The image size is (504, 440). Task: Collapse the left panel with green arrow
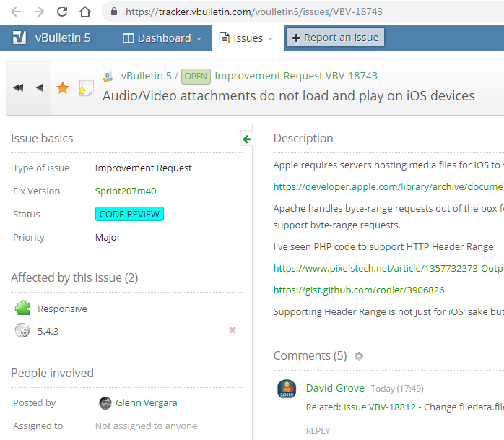coord(246,139)
